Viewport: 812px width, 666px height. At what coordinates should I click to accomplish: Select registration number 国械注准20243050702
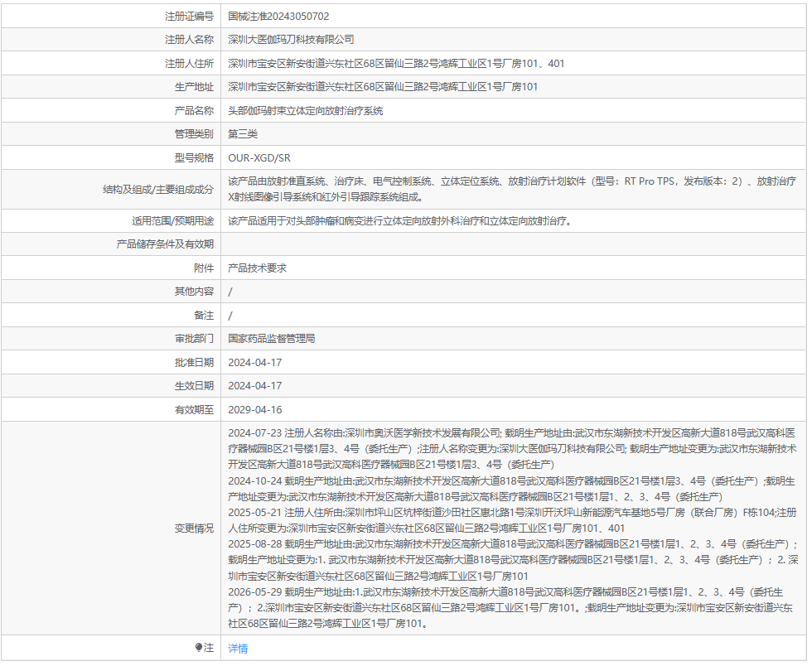[278, 16]
